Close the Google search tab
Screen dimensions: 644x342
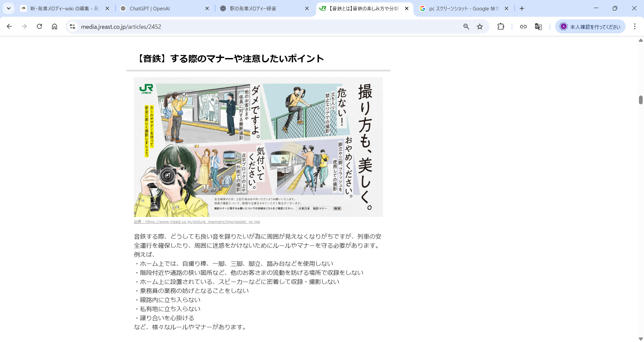click(x=506, y=8)
